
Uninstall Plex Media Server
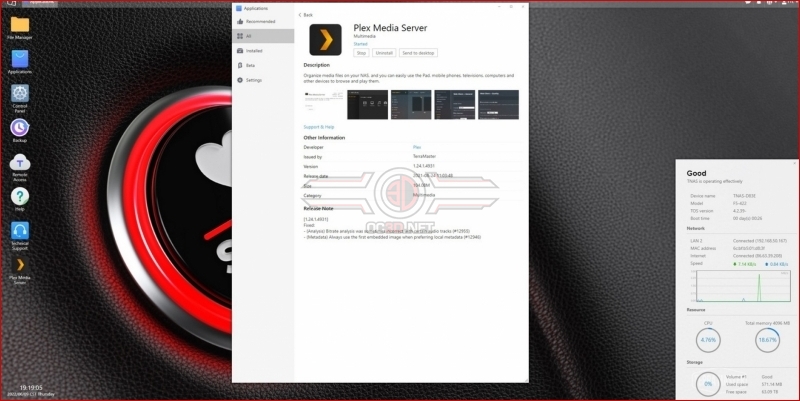[384, 53]
